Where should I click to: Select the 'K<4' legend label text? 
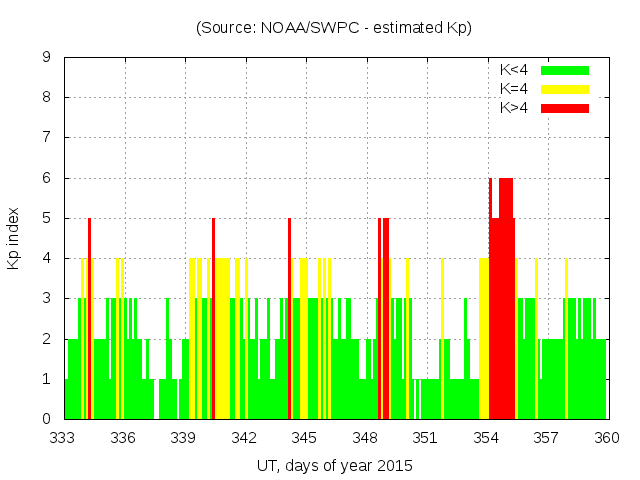pos(514,70)
